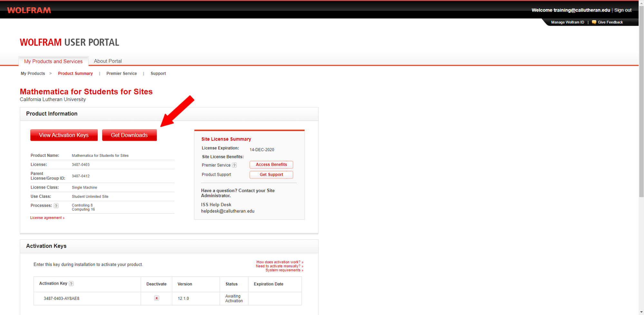Open System requirements link
Image resolution: width=644 pixels, height=315 pixels.
point(284,270)
